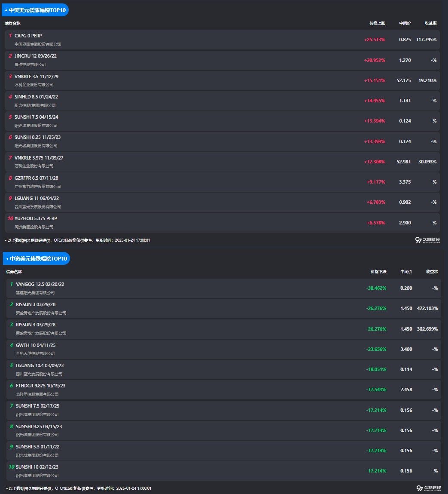Click the +6.783% price gain value
Viewport: 448px width, 494px height.
[376, 202]
